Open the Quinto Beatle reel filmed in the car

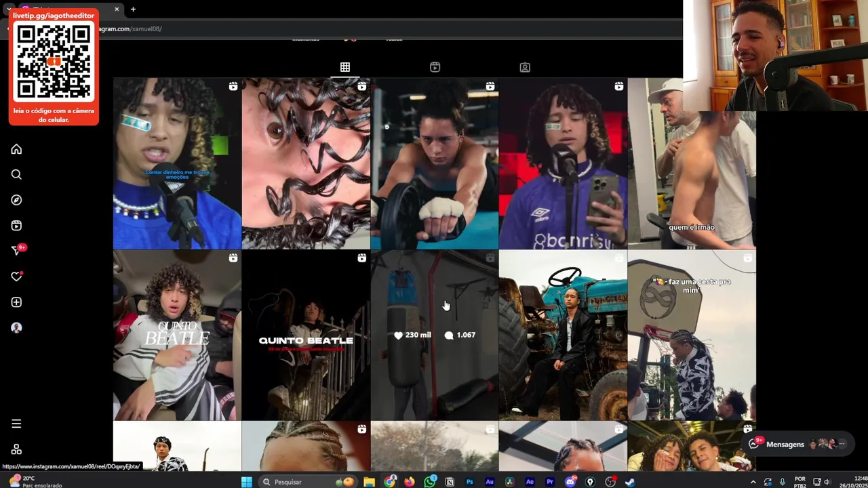[x=177, y=335]
